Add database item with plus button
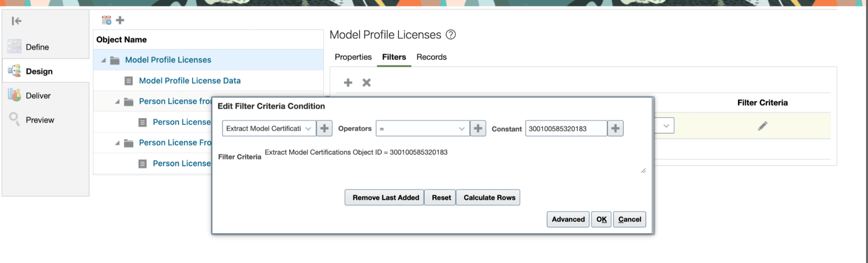This screenshot has height=263, width=868. point(324,128)
